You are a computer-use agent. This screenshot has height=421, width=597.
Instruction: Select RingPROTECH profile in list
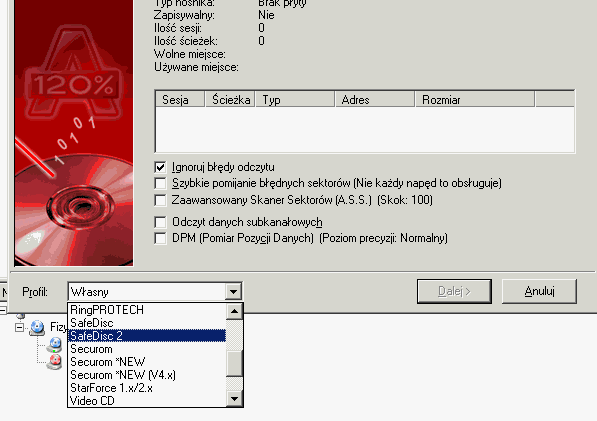coord(147,310)
